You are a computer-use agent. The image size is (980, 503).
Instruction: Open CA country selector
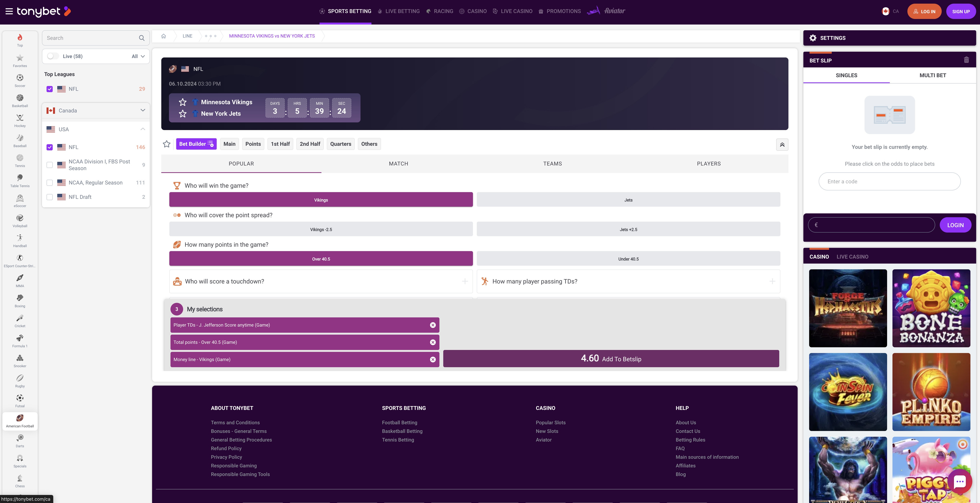click(x=890, y=11)
